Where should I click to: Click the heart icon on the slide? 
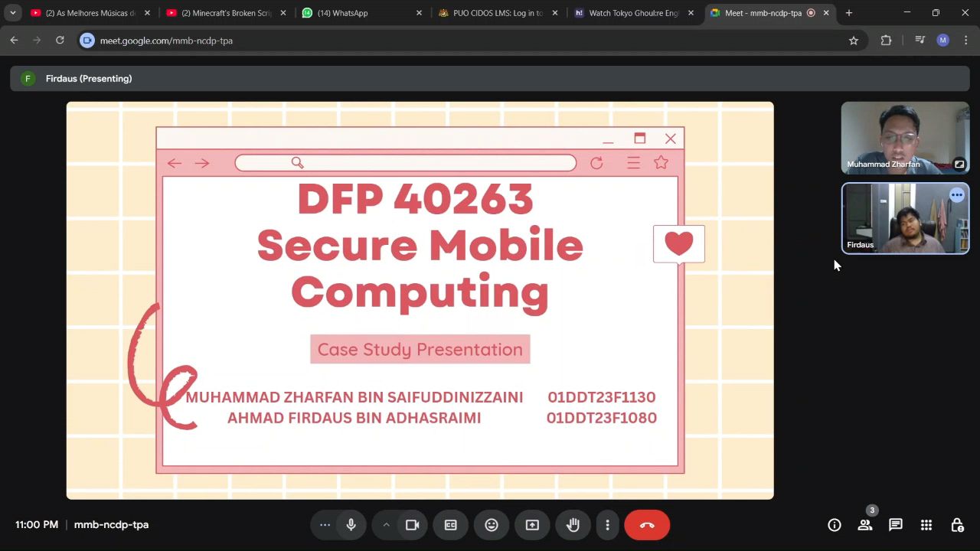pyautogui.click(x=679, y=244)
